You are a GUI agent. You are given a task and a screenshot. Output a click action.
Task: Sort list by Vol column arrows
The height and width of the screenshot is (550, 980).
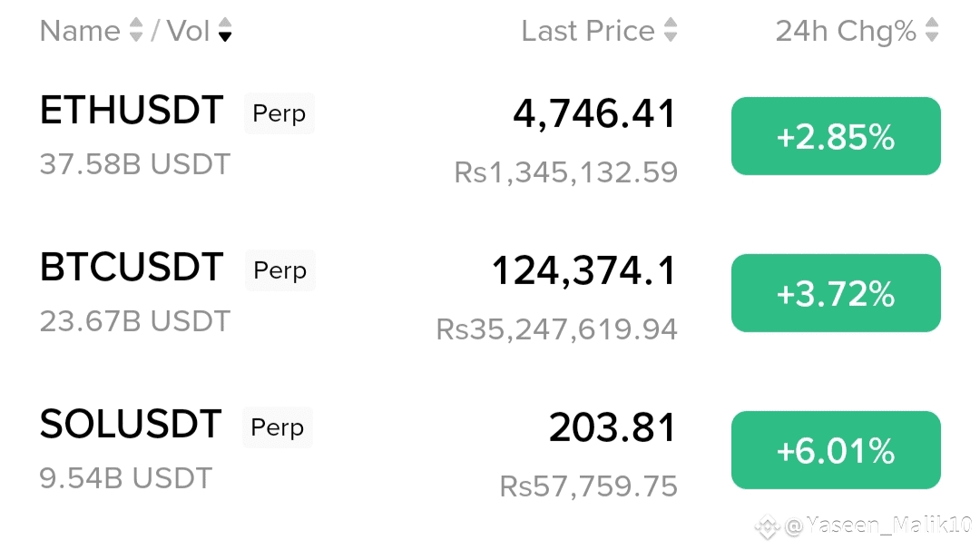click(225, 31)
